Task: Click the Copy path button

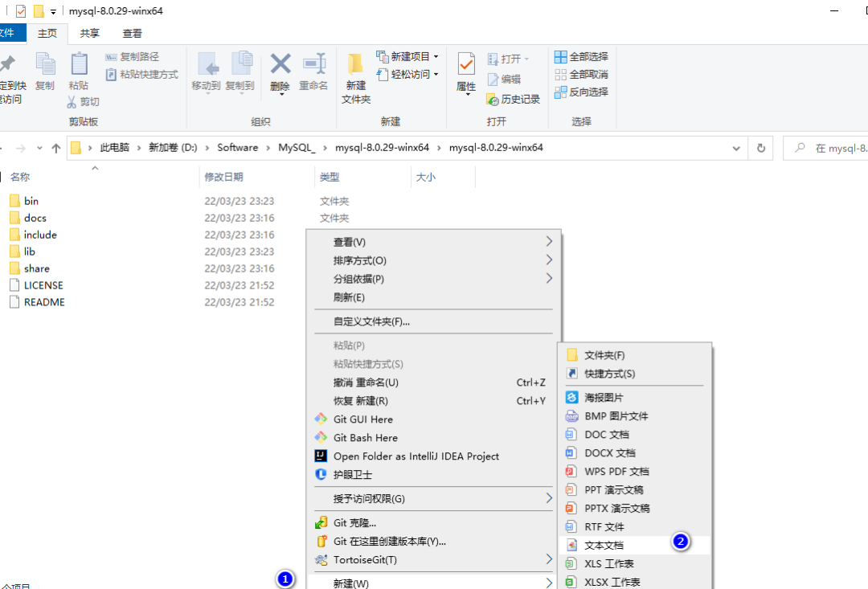Action: 132,56
